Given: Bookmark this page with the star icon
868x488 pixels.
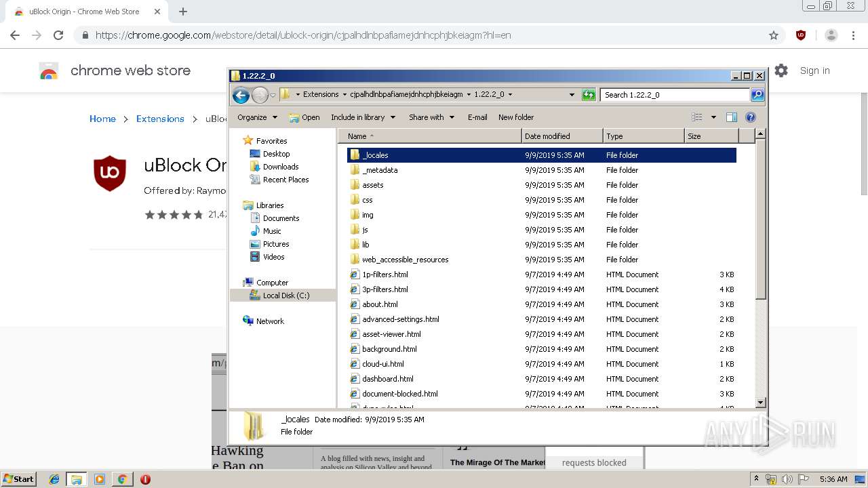Looking at the screenshot, I should point(774,35).
